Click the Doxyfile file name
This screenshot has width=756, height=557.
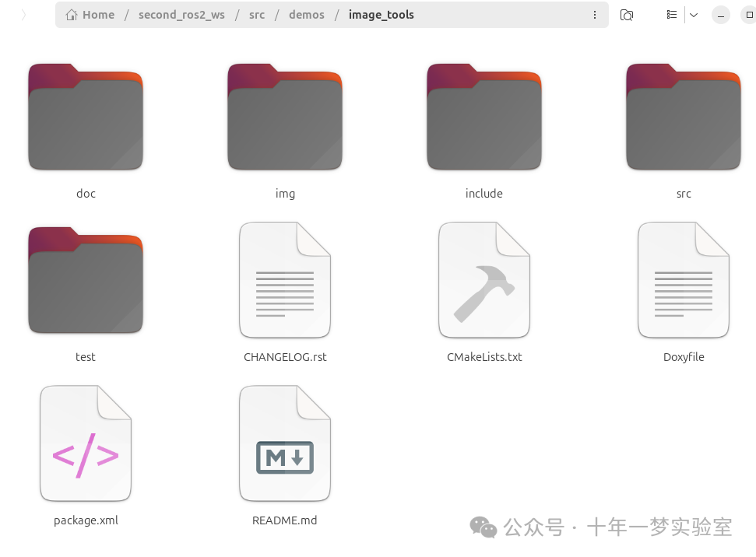(684, 357)
